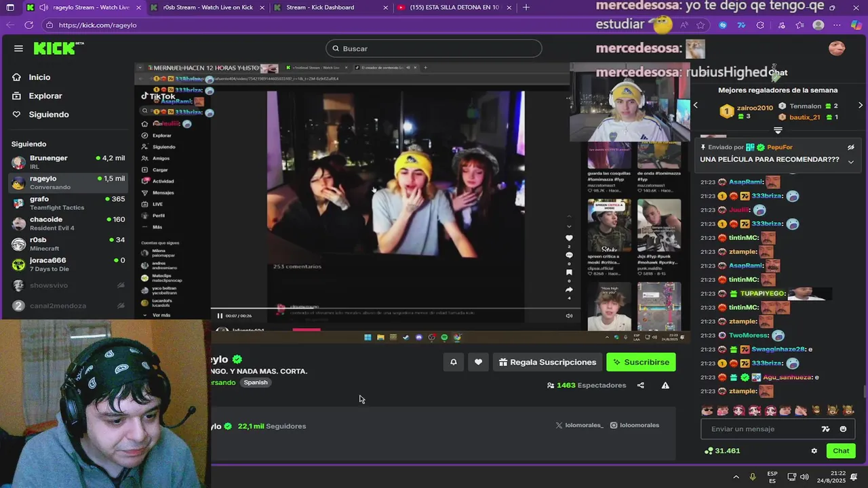This screenshot has height=488, width=868.
Task: Click the Instagram link loloomorales
Action: [x=634, y=425]
